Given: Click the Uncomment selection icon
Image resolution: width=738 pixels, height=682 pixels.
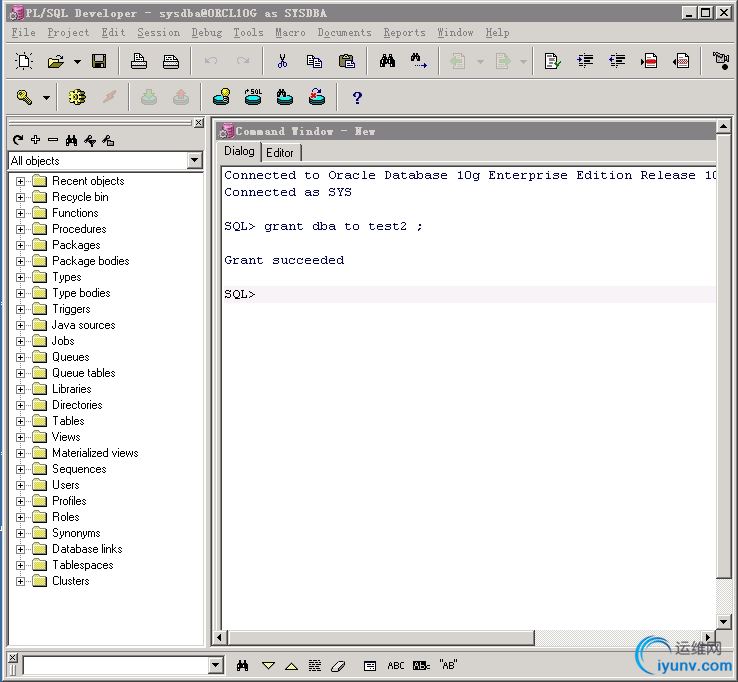Looking at the screenshot, I should (681, 61).
